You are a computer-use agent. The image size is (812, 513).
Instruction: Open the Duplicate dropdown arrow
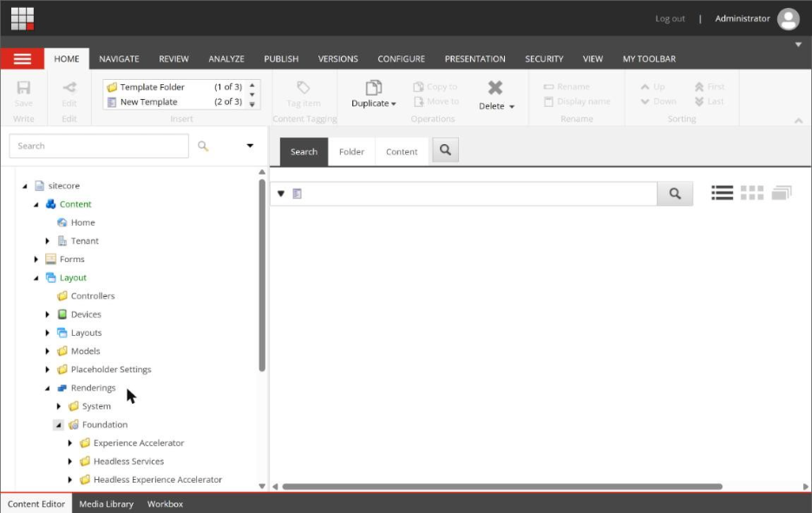(x=394, y=104)
